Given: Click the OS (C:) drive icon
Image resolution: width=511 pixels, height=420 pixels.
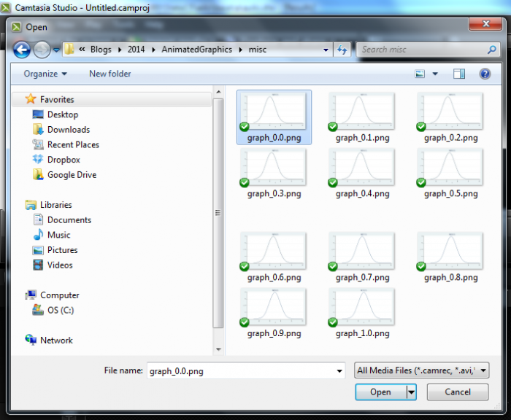Looking at the screenshot, I should point(39,310).
